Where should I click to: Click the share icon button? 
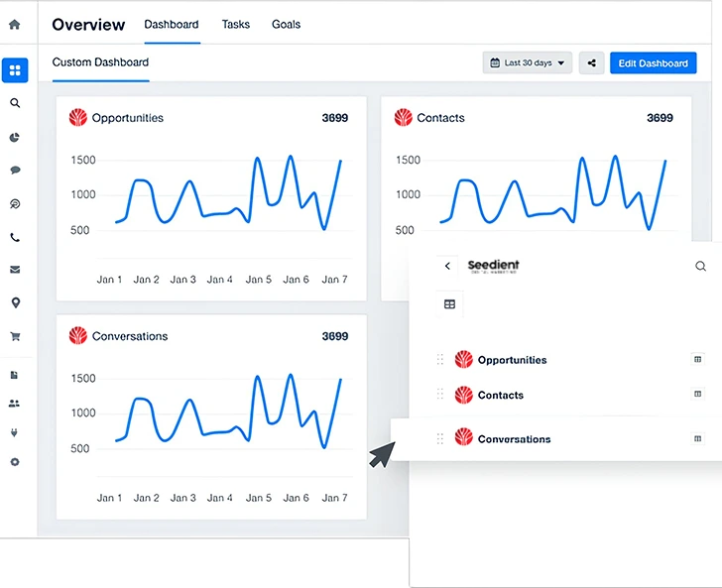coord(592,63)
